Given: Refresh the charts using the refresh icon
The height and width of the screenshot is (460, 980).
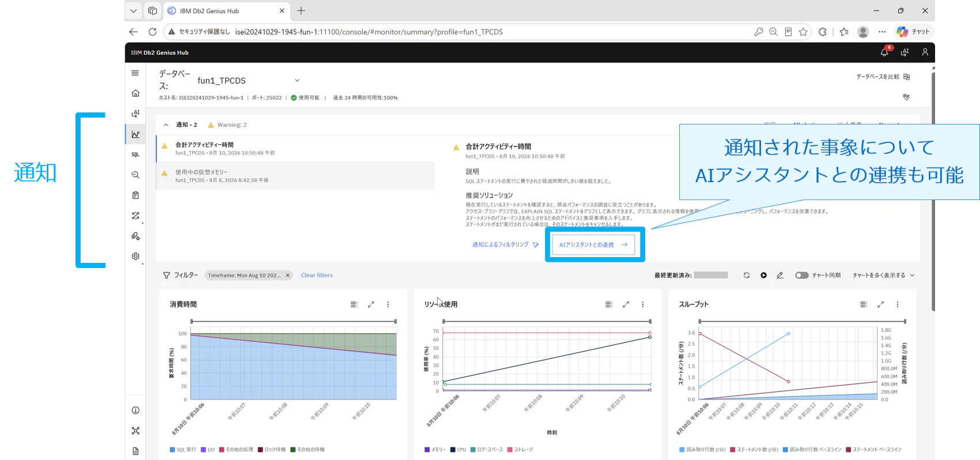Looking at the screenshot, I should coord(747,276).
